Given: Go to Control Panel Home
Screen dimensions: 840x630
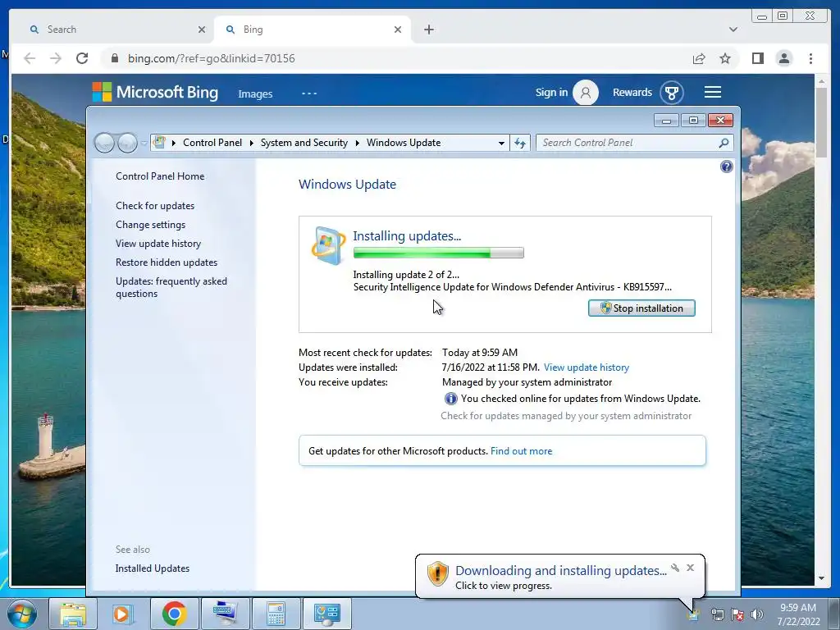Looking at the screenshot, I should coord(160,176).
